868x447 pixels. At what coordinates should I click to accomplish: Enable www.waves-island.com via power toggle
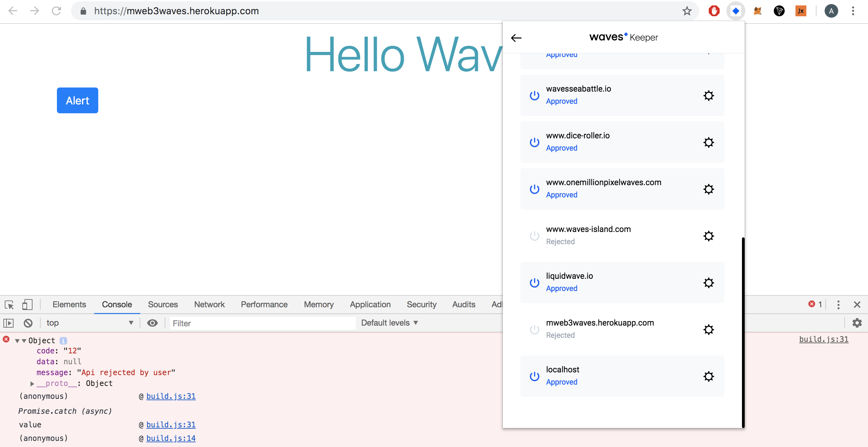[534, 235]
